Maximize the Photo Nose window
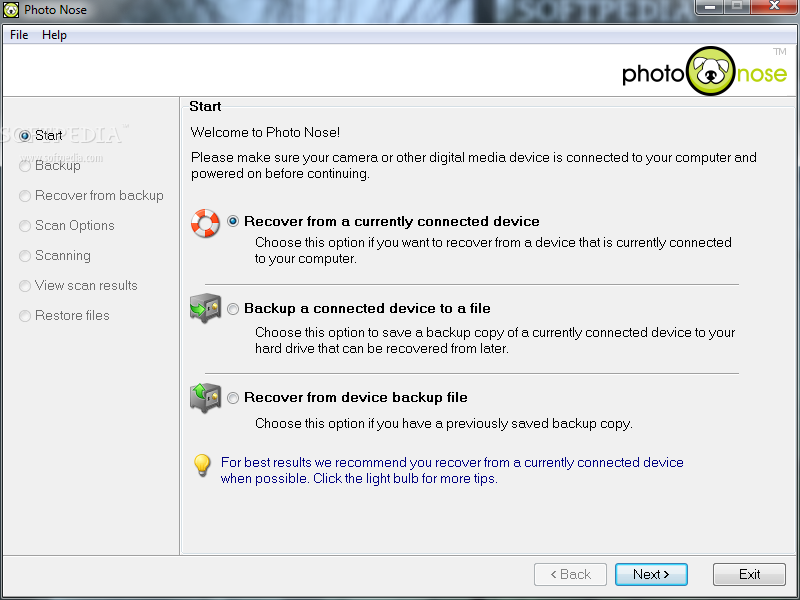The height and width of the screenshot is (600, 800). [x=737, y=7]
